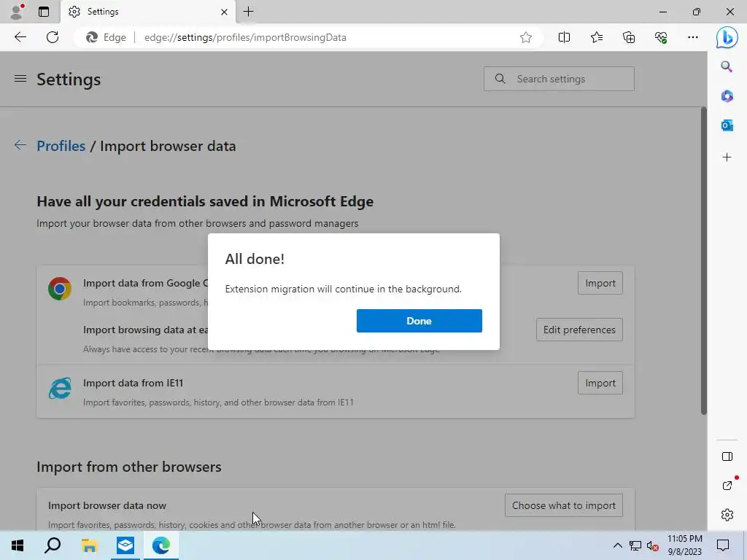
Task: Click the sidebar Search icon
Action: coord(727,66)
